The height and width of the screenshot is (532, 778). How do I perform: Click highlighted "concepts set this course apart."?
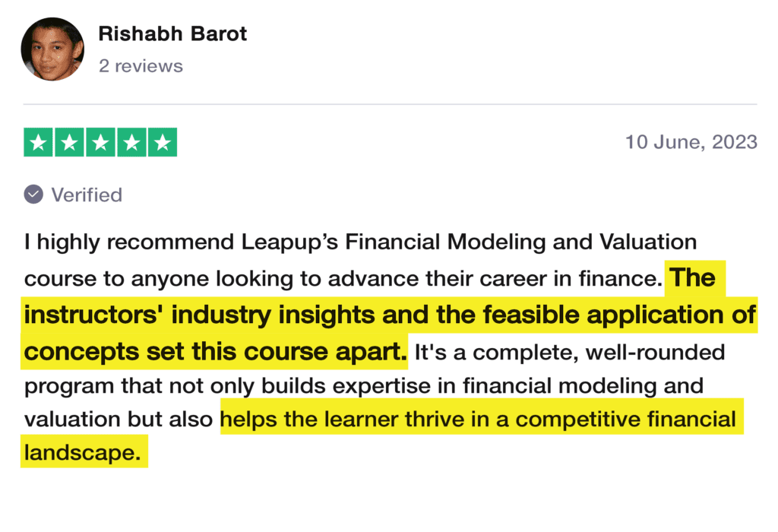click(215, 352)
